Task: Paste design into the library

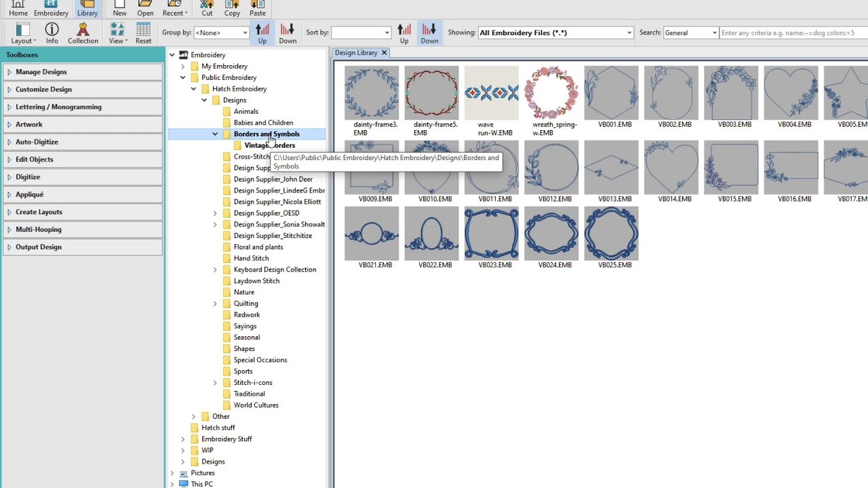Action: [257, 9]
